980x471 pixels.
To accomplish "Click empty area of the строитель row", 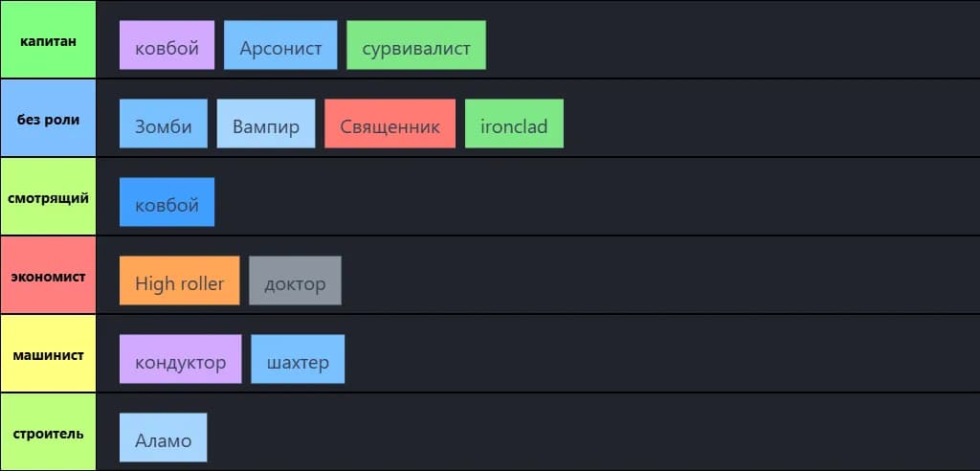I will coord(593,432).
